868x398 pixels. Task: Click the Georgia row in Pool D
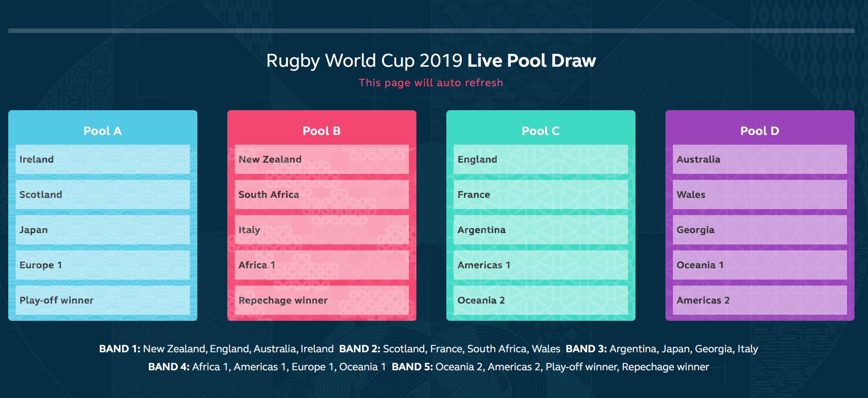[760, 230]
